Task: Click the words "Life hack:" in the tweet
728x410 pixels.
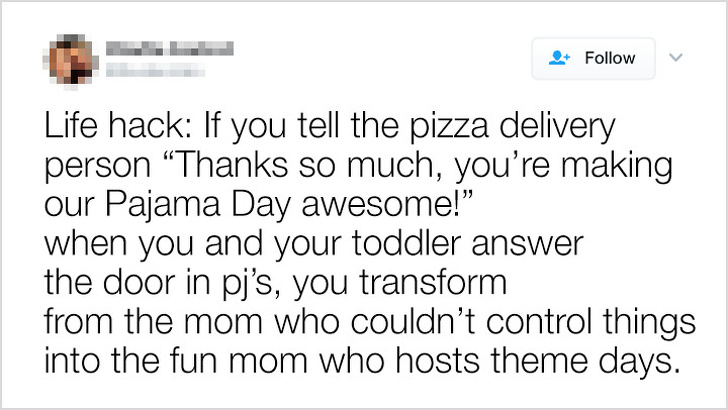Action: 118,128
